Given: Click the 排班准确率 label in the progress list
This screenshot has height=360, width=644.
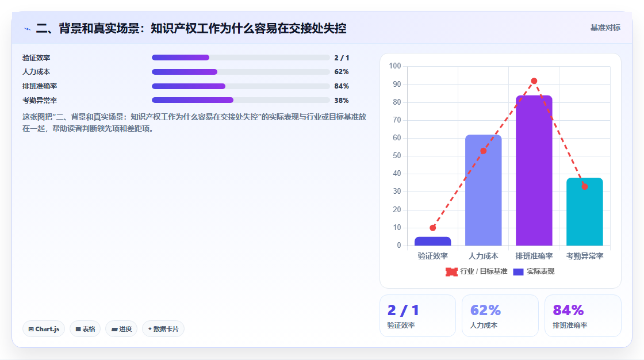Looking at the screenshot, I should pos(40,86).
